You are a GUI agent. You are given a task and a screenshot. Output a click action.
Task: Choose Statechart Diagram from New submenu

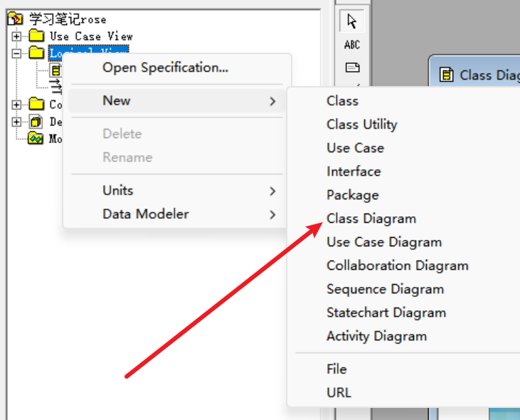click(386, 313)
